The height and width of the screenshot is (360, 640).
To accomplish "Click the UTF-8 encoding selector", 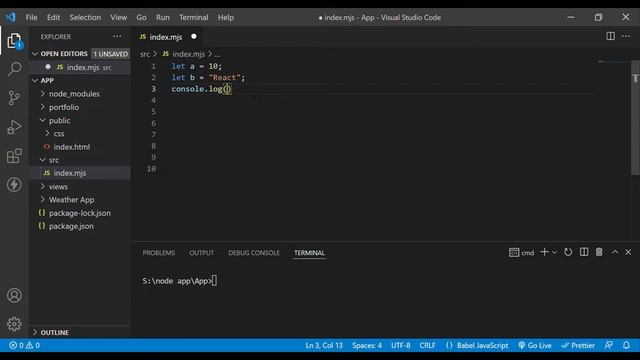I will point(400,345).
